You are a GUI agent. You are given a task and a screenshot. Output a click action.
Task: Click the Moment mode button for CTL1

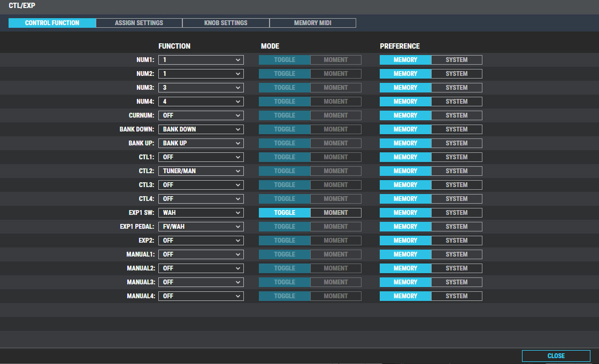point(336,157)
